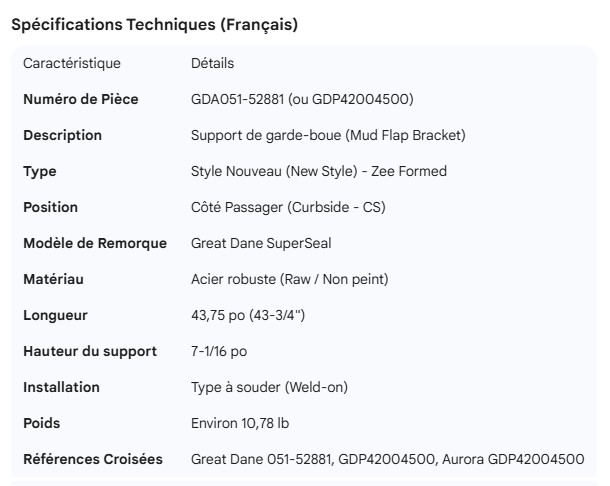
Task: Select the "Position" row label
Action: coord(50,207)
